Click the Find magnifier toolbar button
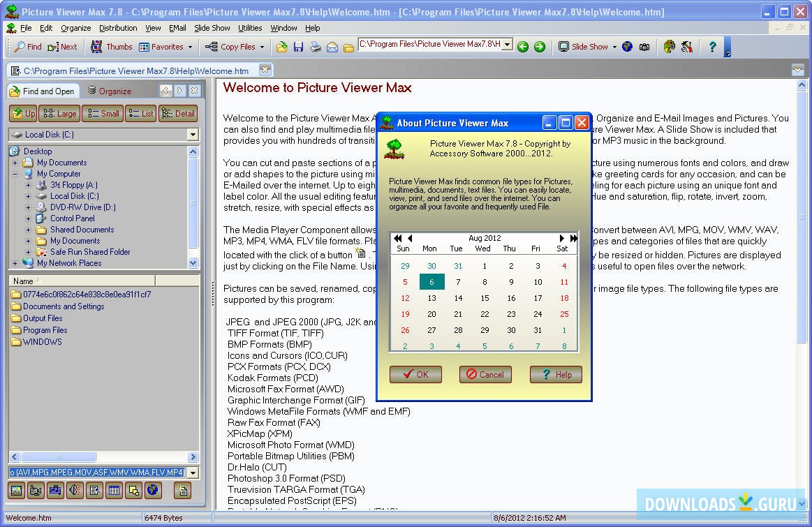 (28, 47)
